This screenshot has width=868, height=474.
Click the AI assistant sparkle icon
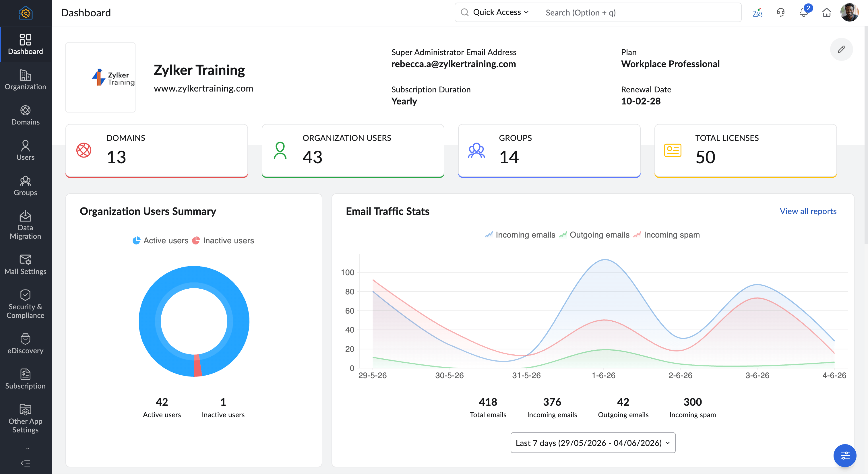click(x=757, y=12)
